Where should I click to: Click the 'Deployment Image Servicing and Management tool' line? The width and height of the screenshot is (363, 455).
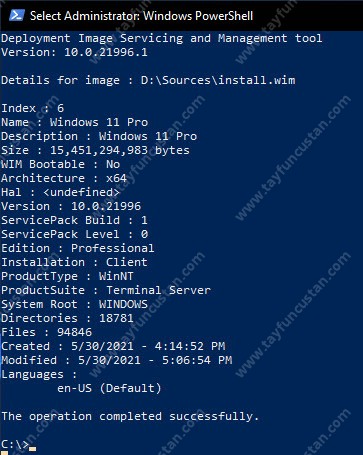162,39
